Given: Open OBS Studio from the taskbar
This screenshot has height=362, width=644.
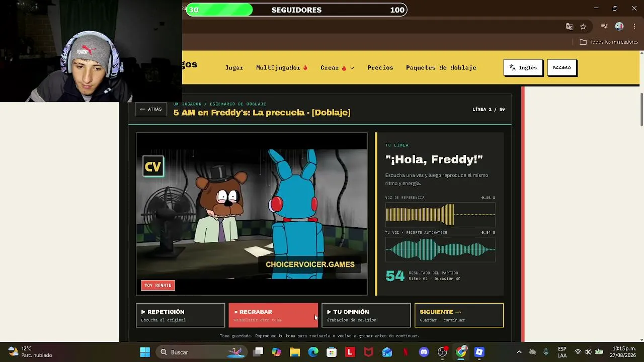Looking at the screenshot, I should (442, 352).
